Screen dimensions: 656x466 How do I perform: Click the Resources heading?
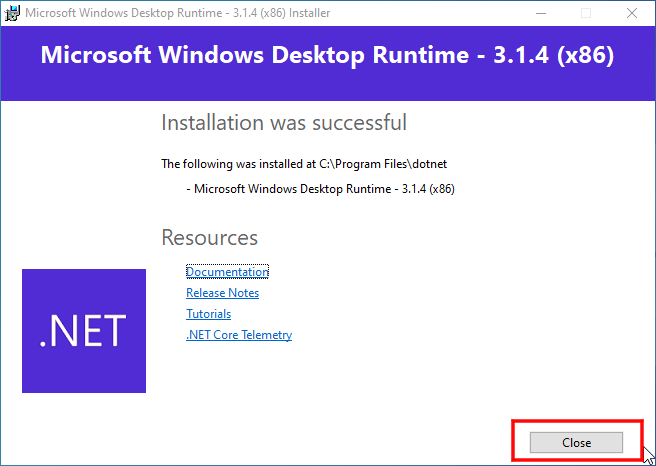209,238
